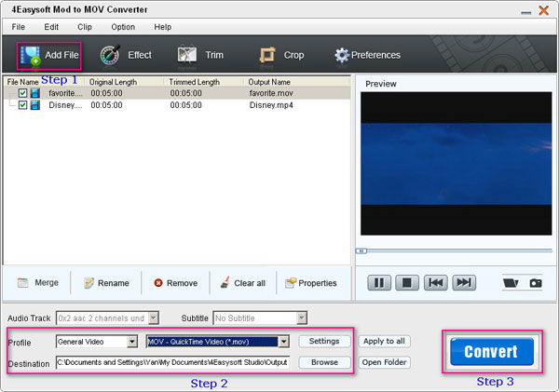Click the Output Name column header
The height and width of the screenshot is (392, 559).
269,82
